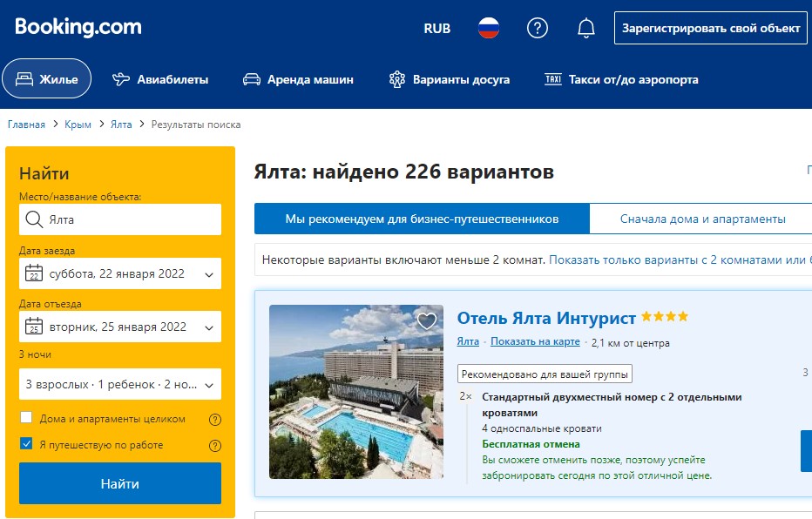This screenshot has width=812, height=519.
Task: Click the Booking.com logo
Action: pyautogui.click(x=78, y=27)
